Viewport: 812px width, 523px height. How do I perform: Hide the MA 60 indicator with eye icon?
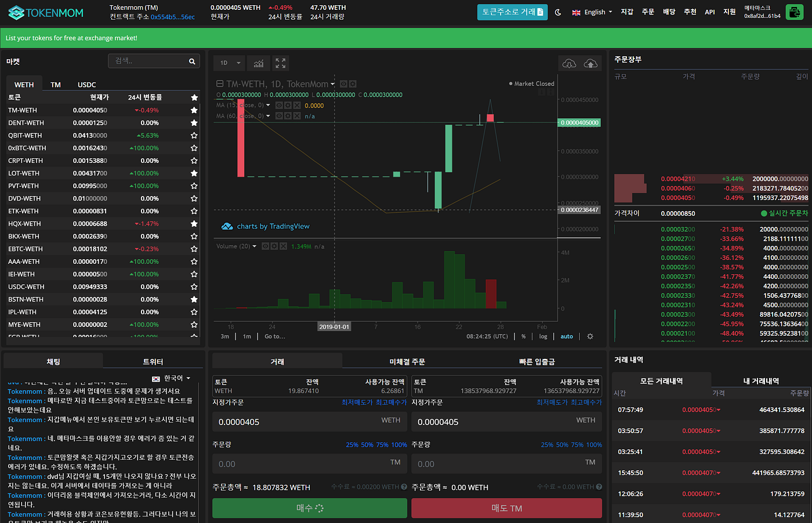pyautogui.click(x=278, y=116)
